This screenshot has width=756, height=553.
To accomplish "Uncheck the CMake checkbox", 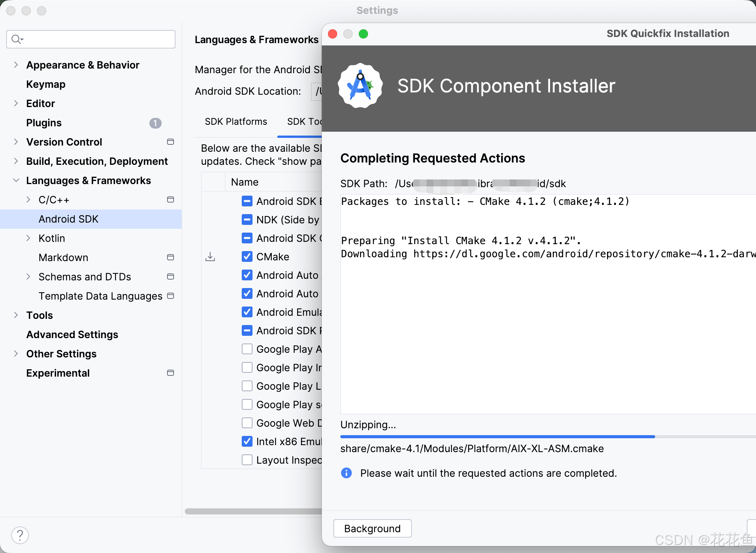I will click(247, 257).
